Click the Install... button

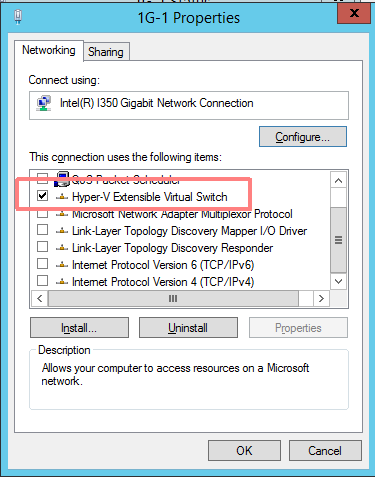coord(79,328)
